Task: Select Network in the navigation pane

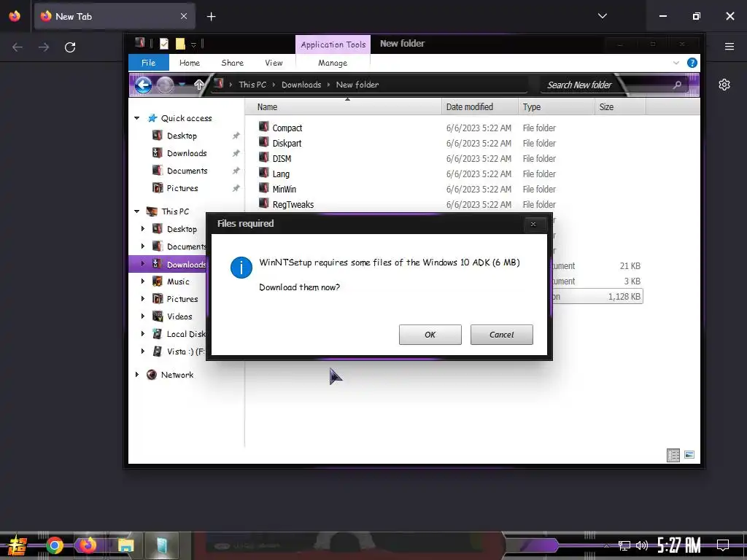Action: coord(177,375)
